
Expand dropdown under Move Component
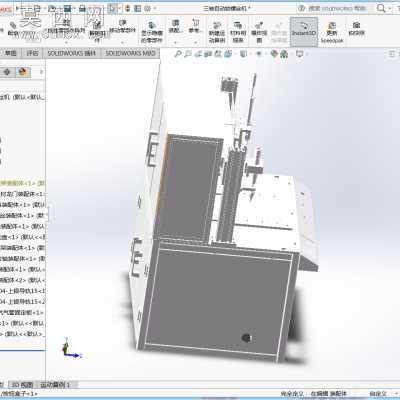tap(122, 42)
